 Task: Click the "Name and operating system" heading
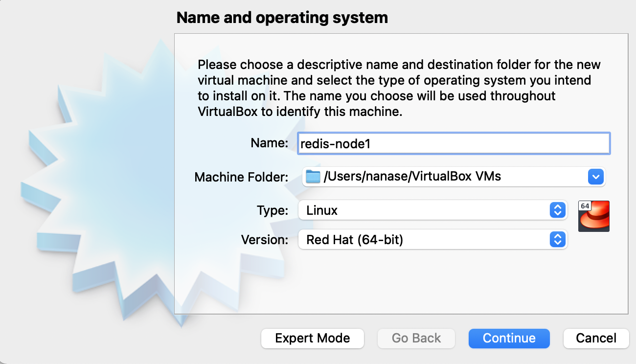(282, 18)
